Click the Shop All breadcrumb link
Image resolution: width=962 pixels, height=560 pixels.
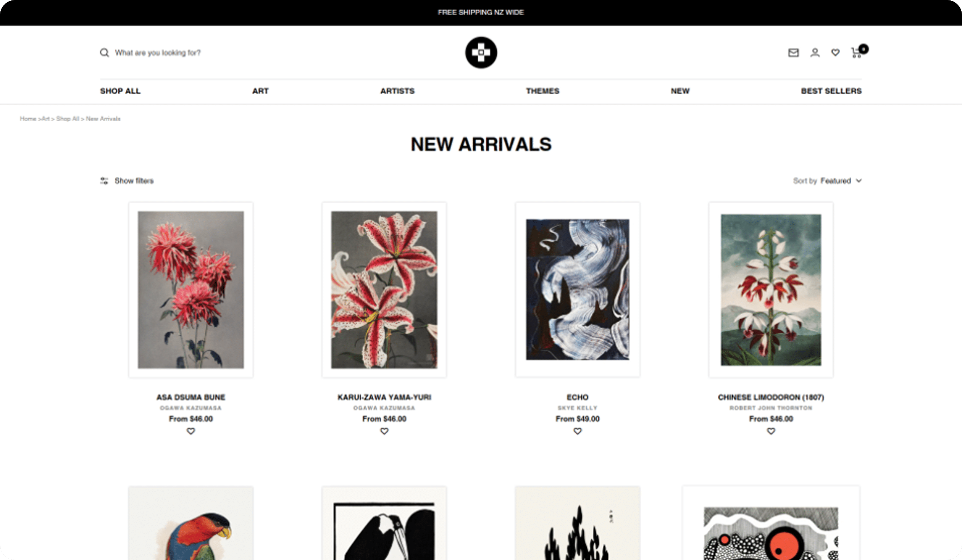(68, 119)
